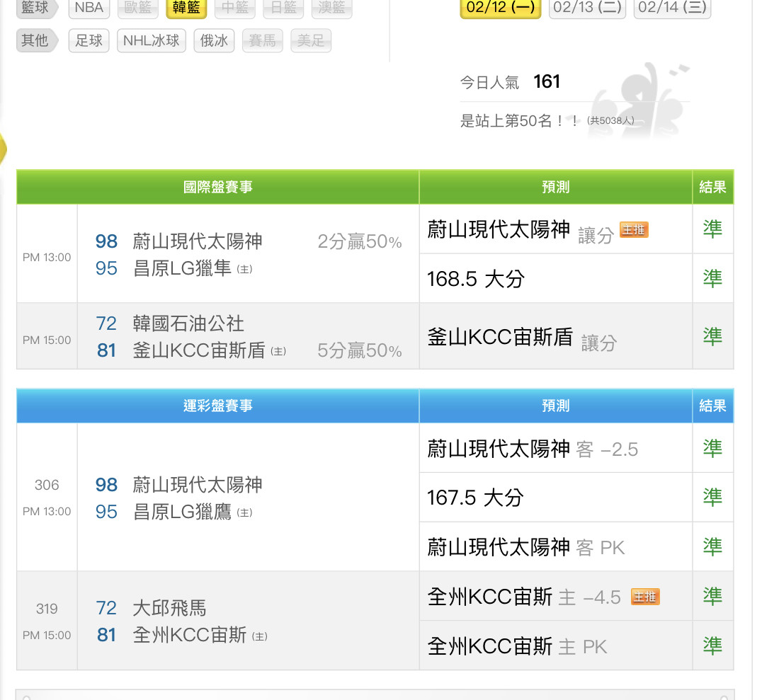Open the 中籃 league tab

(235, 8)
